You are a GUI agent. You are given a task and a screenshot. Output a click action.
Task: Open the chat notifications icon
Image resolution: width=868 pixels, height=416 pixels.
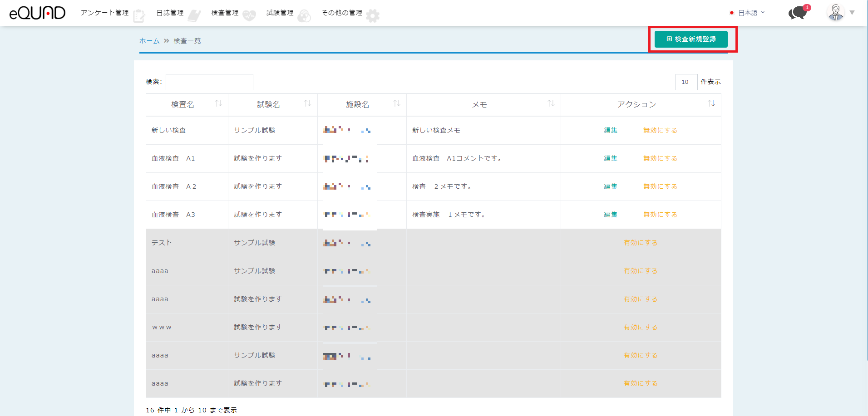coord(798,13)
